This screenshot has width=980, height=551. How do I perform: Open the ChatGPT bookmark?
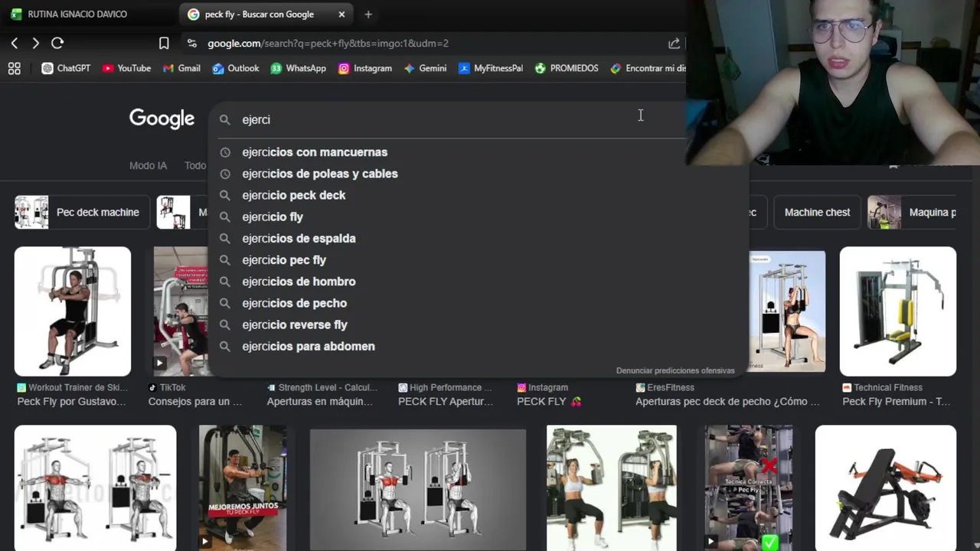tap(66, 68)
